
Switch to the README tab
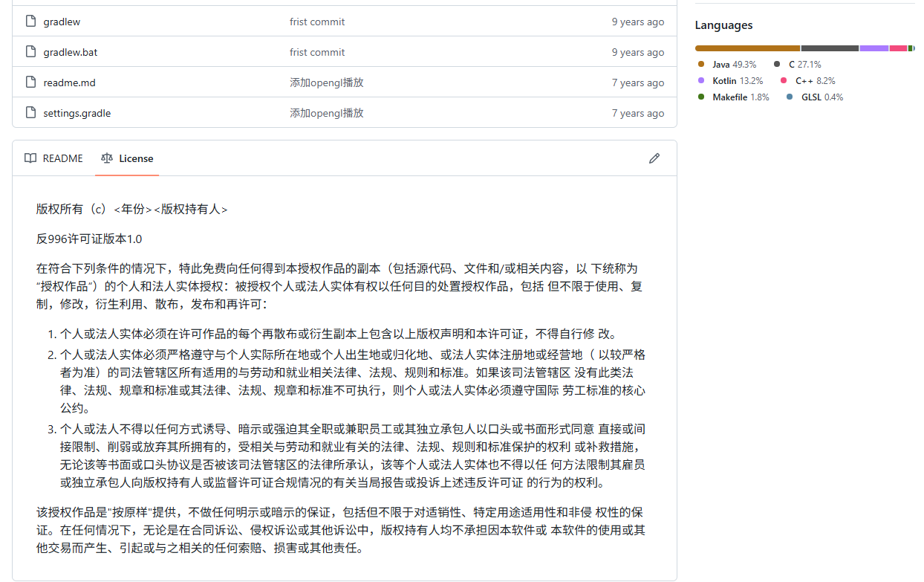(x=53, y=158)
